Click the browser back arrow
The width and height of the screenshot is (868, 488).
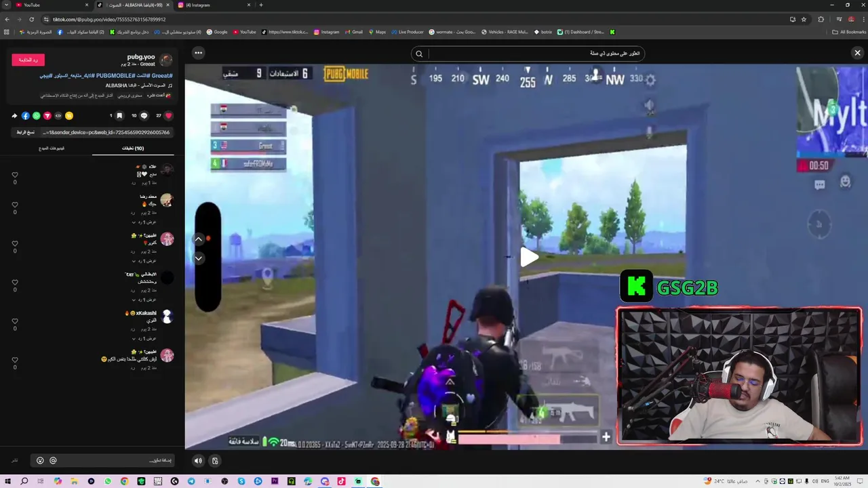[7, 19]
